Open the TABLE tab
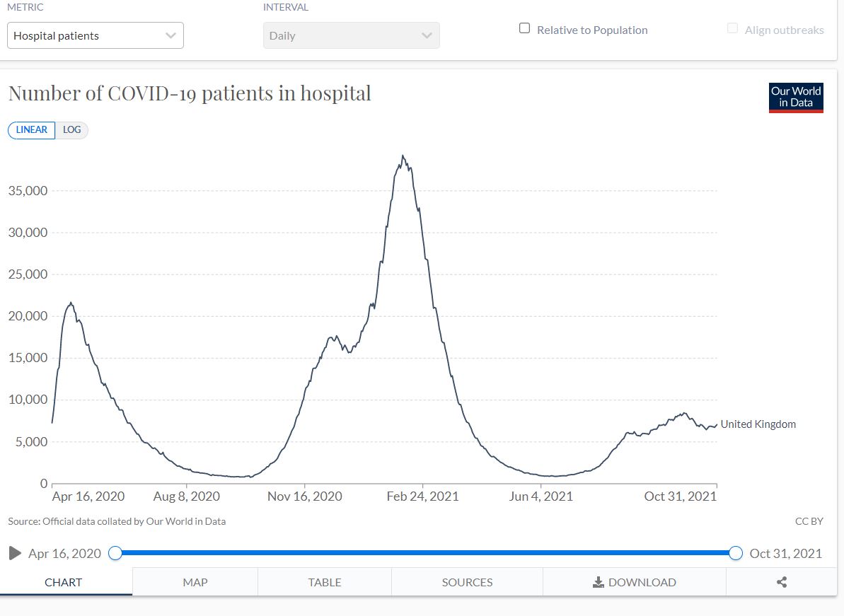 coord(325,582)
